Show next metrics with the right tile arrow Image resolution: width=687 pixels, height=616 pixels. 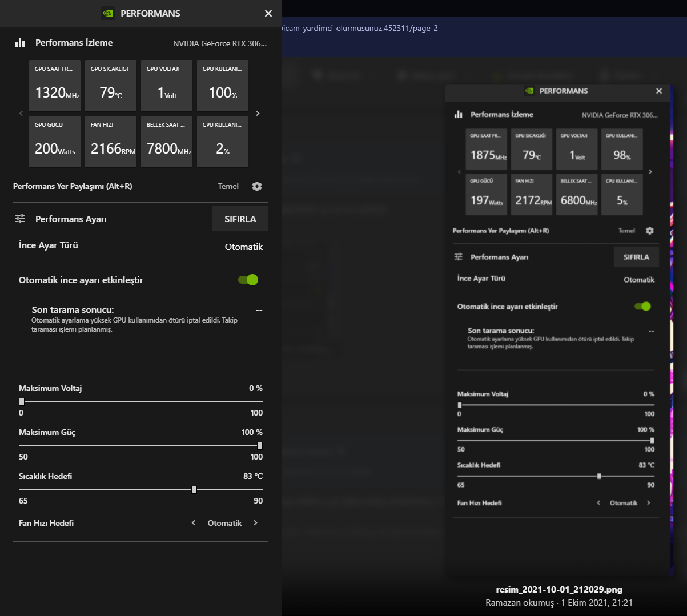click(258, 114)
